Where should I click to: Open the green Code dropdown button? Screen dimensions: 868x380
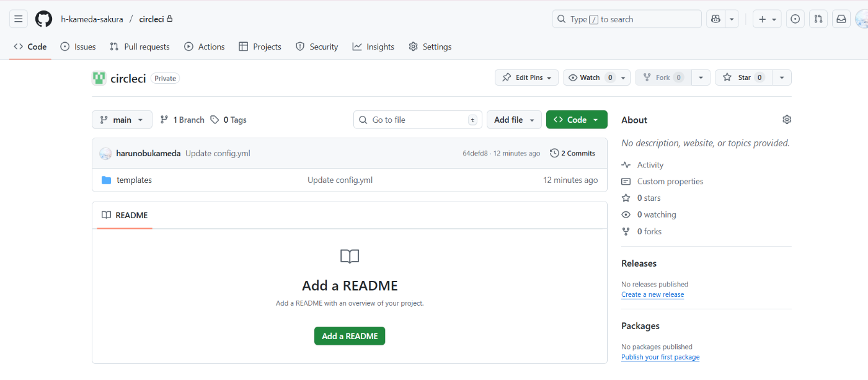[x=577, y=120]
